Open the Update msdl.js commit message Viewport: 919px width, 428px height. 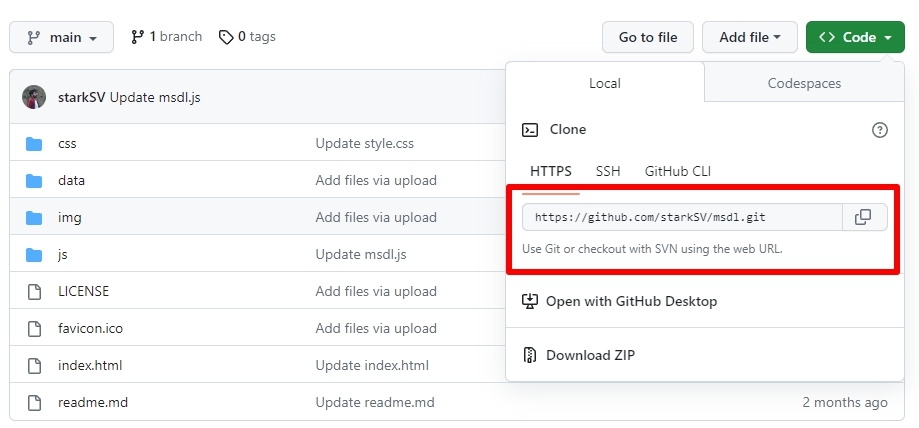tap(155, 97)
